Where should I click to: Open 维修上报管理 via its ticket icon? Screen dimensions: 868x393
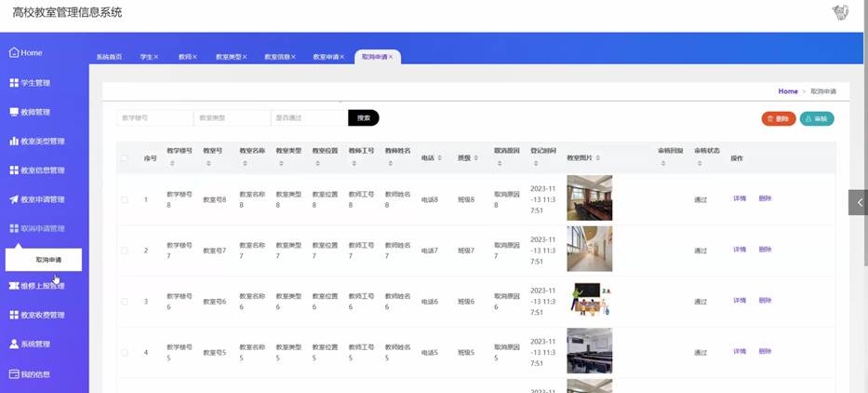pos(14,286)
